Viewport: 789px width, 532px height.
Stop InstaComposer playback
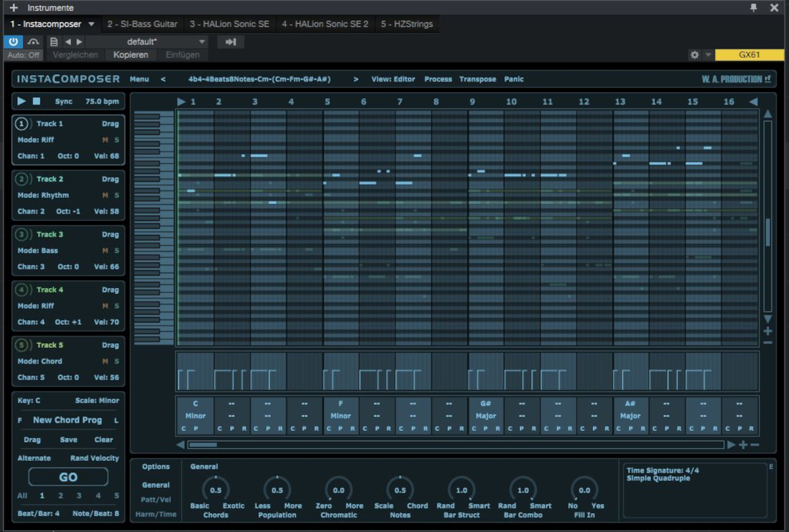coord(37,101)
